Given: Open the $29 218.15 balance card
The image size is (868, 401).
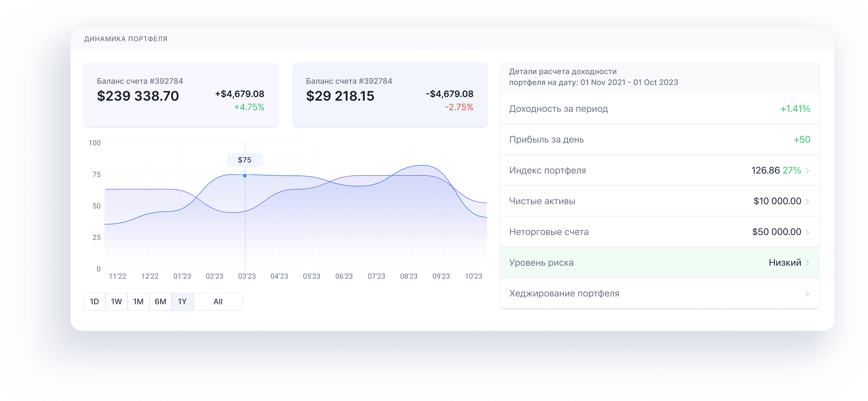Looking at the screenshot, I should click(390, 95).
